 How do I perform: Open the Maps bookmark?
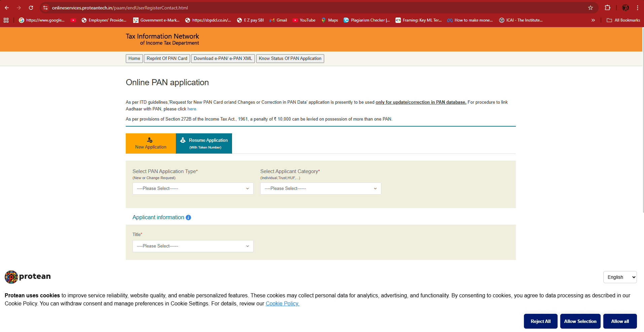[329, 20]
